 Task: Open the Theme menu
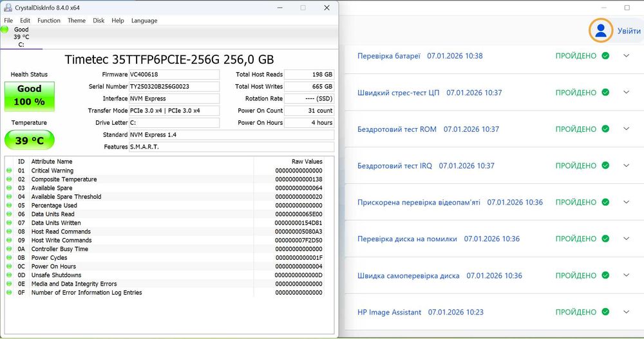77,21
